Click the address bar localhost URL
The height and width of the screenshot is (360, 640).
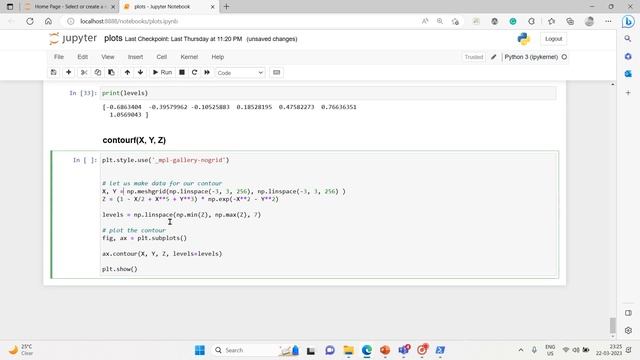pos(129,21)
